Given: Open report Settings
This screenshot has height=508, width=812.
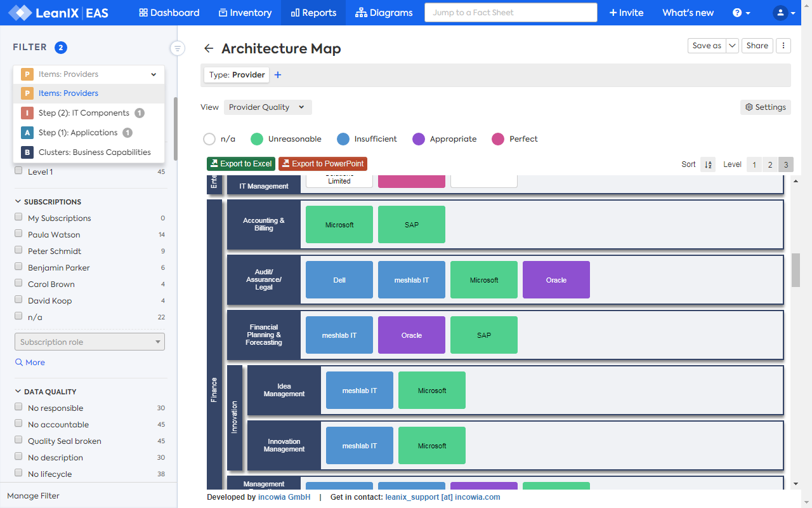Looking at the screenshot, I should click(765, 107).
